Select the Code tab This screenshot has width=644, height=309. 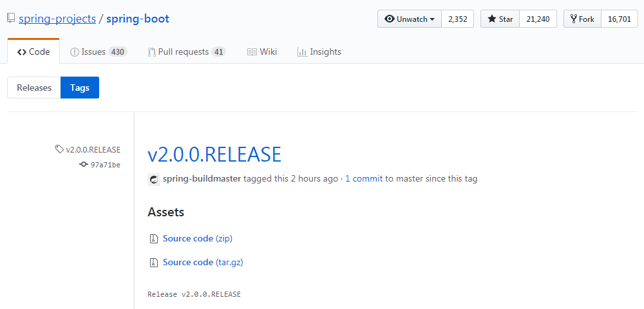[33, 51]
